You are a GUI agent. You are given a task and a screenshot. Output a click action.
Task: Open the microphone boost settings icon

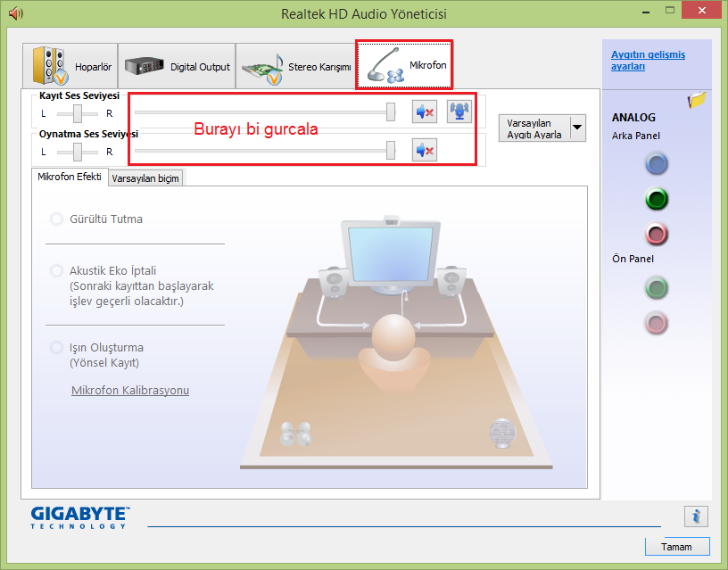459,112
